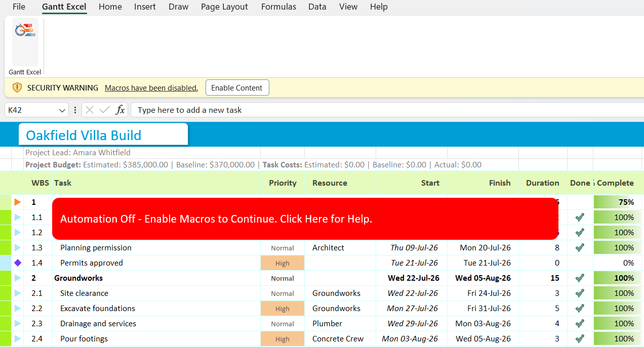Open the Name Box dropdown arrow
Viewport: 644px width, 347px height.
pyautogui.click(x=62, y=110)
